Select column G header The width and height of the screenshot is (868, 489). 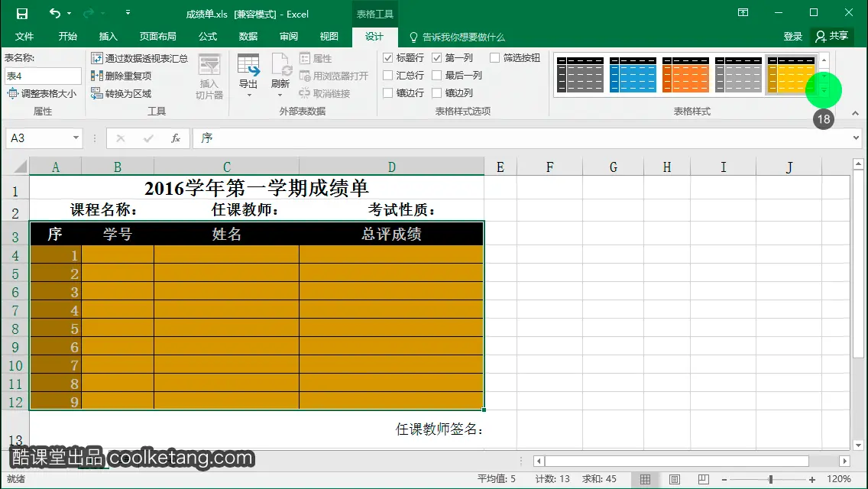[x=614, y=167]
